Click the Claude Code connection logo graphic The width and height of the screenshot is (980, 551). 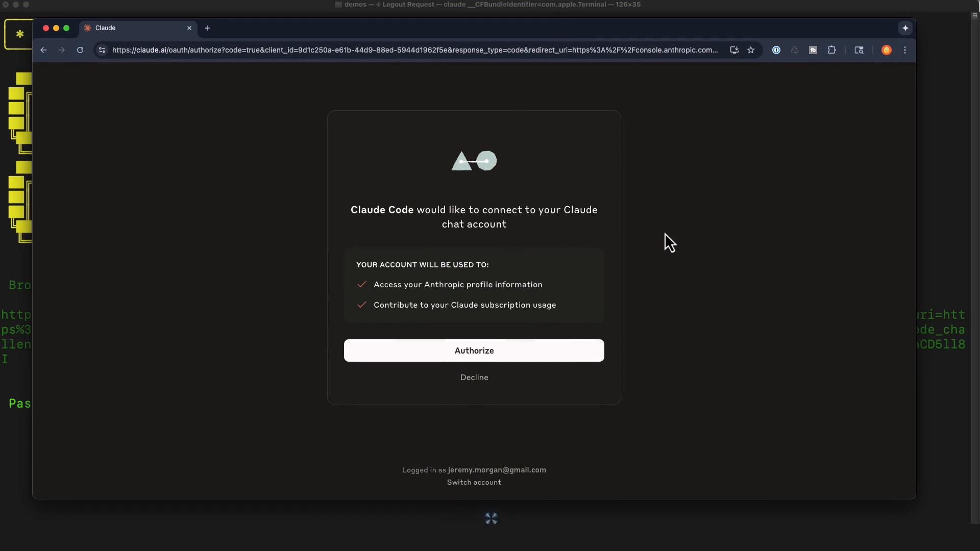pyautogui.click(x=474, y=161)
